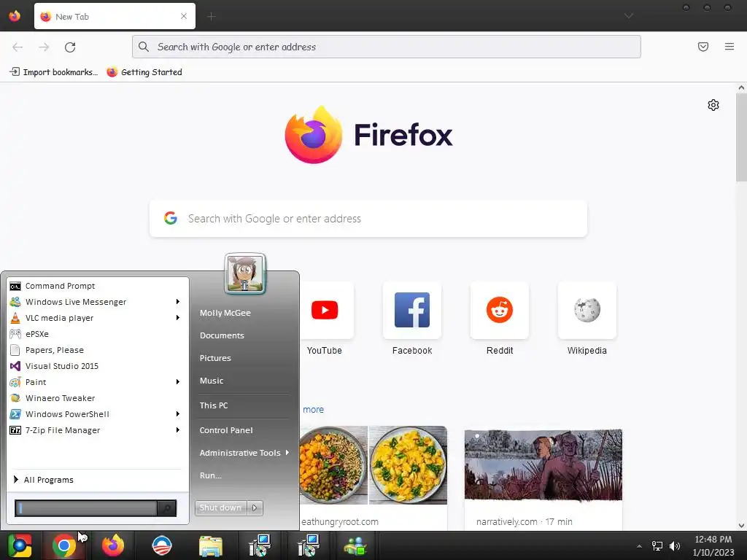747x560 pixels.
Task: Click the 'more' link
Action: click(x=313, y=410)
